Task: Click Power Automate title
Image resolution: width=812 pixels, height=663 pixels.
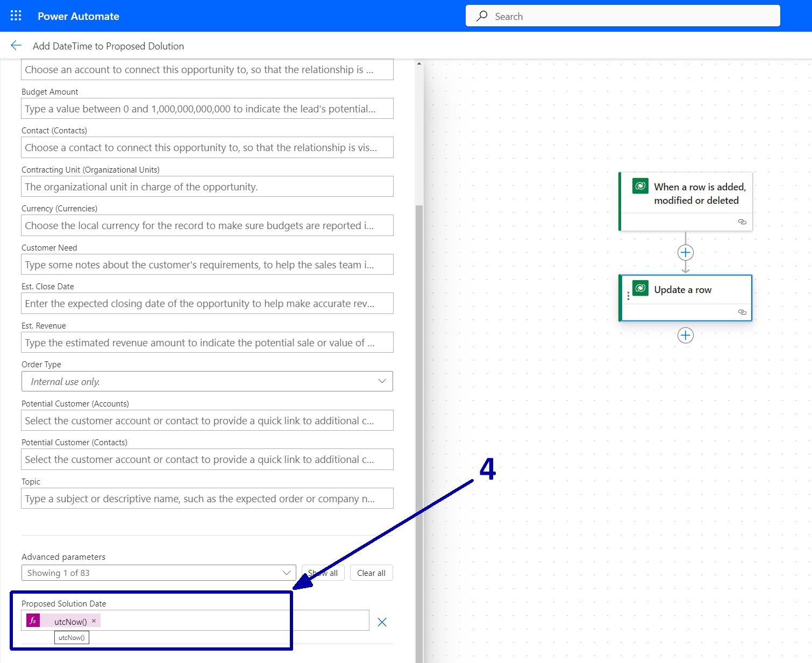Action: pos(79,16)
